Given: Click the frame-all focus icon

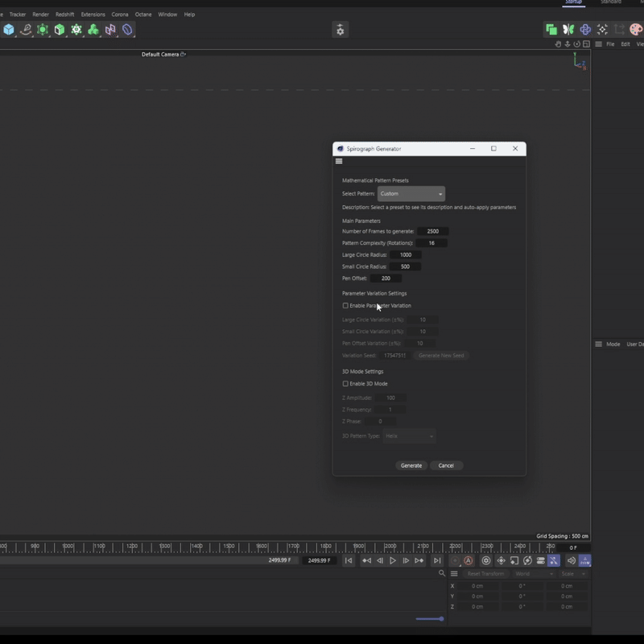Looking at the screenshot, I should pyautogui.click(x=602, y=29).
